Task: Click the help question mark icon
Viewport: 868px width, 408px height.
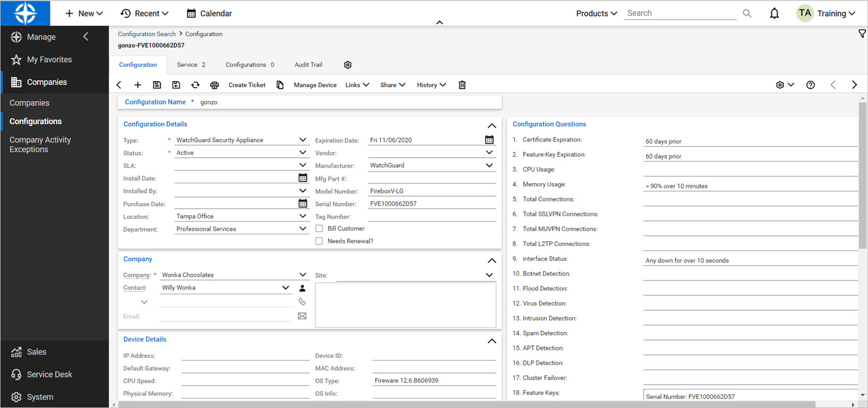Action: 810,85
